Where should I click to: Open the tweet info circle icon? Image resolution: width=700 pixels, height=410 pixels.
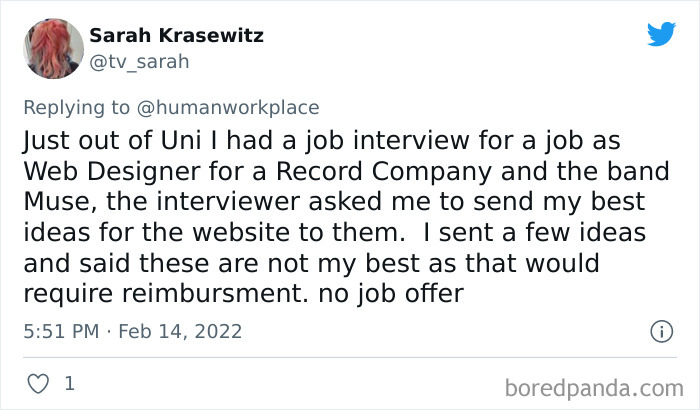tap(660, 330)
